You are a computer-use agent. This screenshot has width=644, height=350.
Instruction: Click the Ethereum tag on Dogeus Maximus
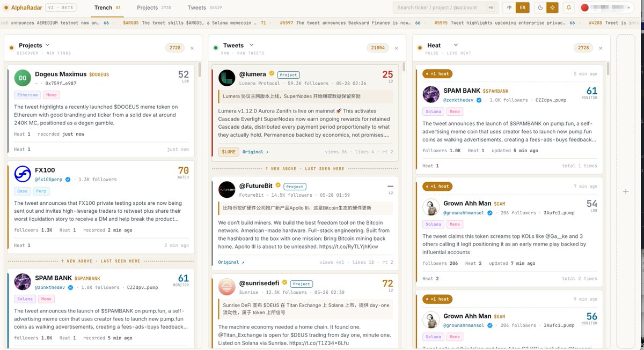click(x=27, y=95)
